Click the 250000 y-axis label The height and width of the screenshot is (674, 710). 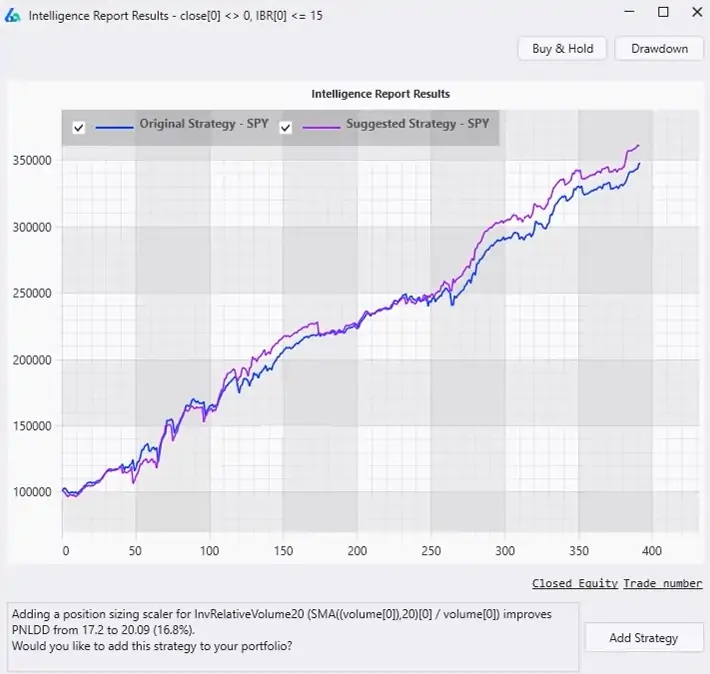coord(32,293)
